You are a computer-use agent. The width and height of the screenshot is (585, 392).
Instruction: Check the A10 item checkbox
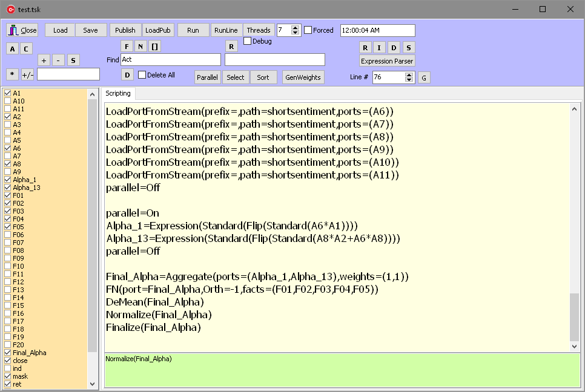7,100
